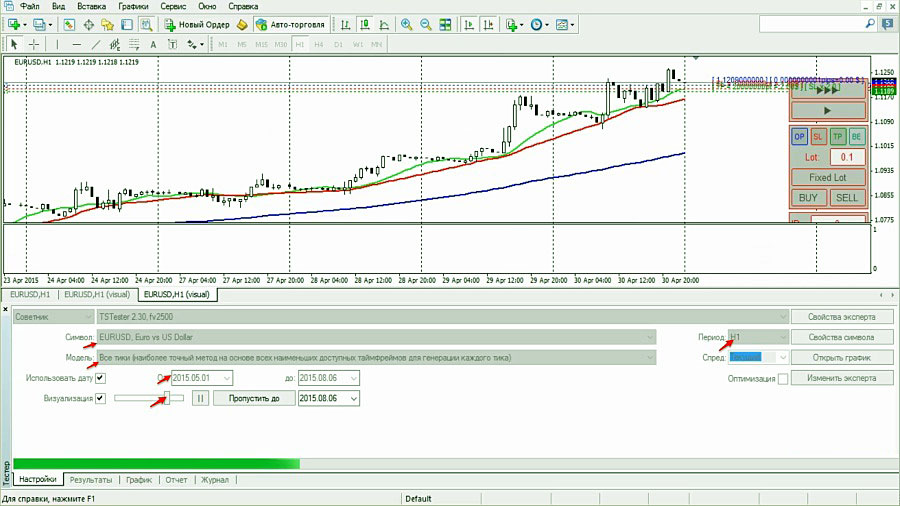Disable the Визуализация checkbox
The height and width of the screenshot is (506, 900).
click(x=100, y=398)
